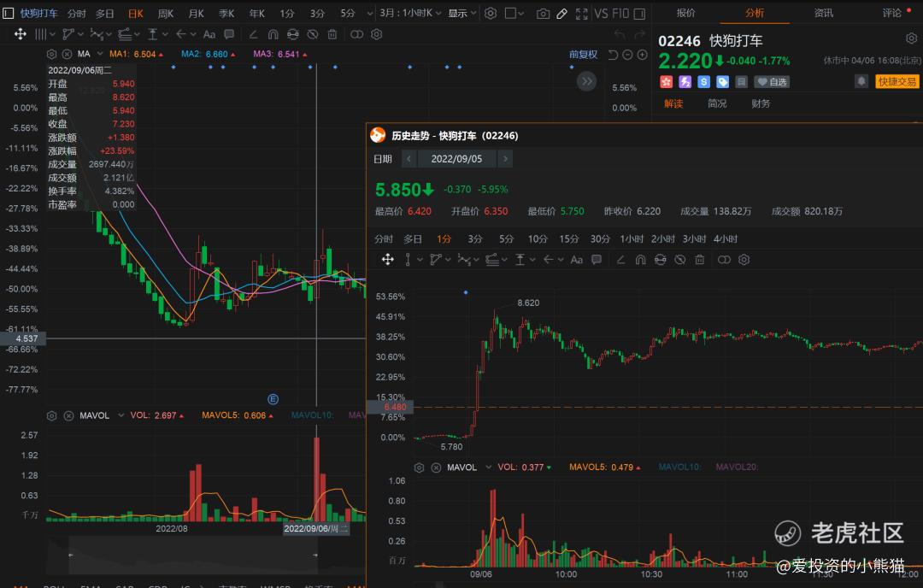Open the camera screenshot tool
923x588 pixels.
pos(543,13)
